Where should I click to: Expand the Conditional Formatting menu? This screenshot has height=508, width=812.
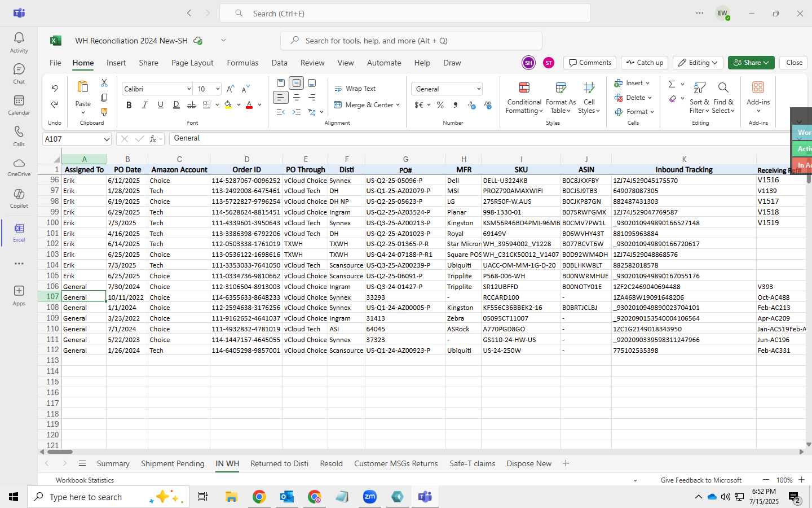point(524,98)
